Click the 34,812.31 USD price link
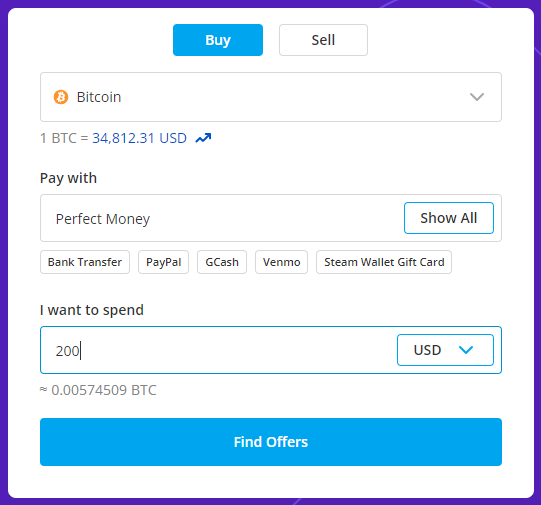 [x=139, y=138]
